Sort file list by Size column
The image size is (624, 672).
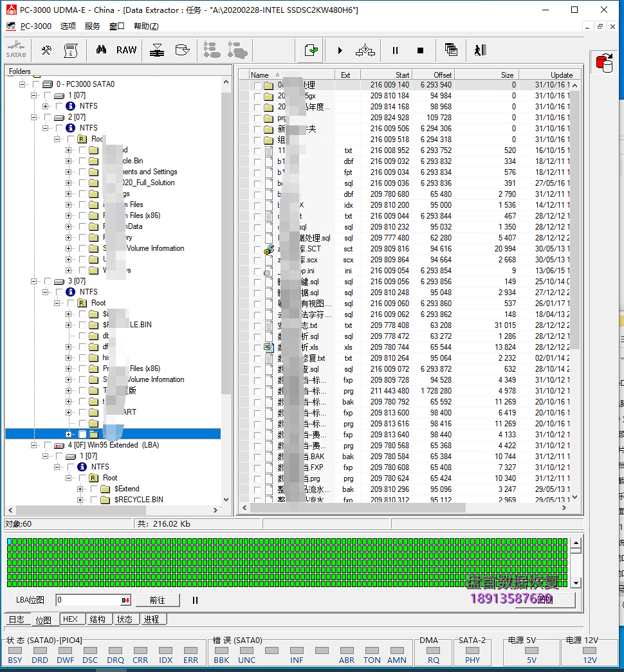pyautogui.click(x=486, y=75)
